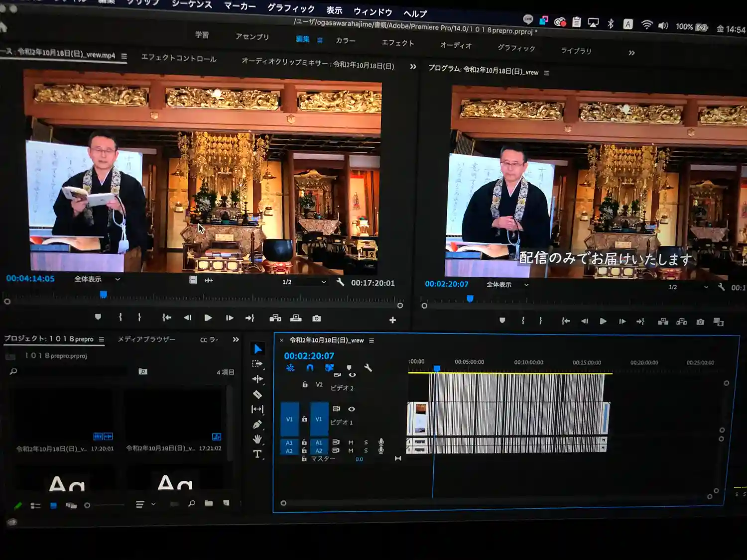Screen dimensions: 747x560
Task: Click the Export Frame camera icon in Source monitor
Action: 316,319
